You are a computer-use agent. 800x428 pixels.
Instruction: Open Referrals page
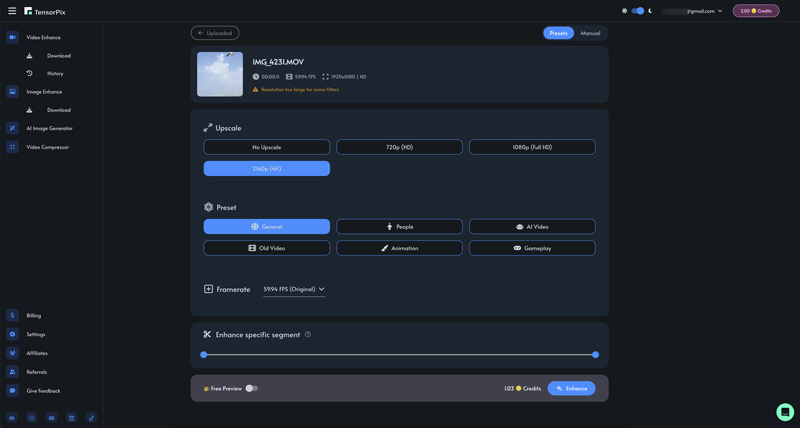(36, 372)
